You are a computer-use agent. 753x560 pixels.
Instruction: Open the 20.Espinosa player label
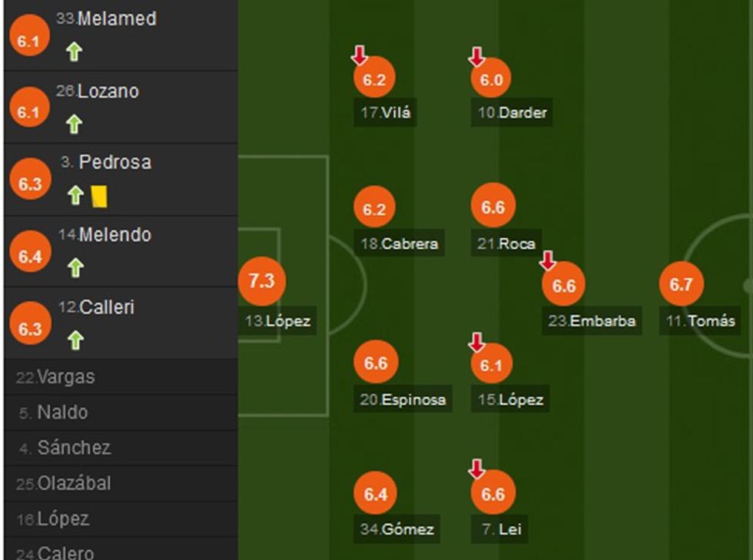[403, 399]
